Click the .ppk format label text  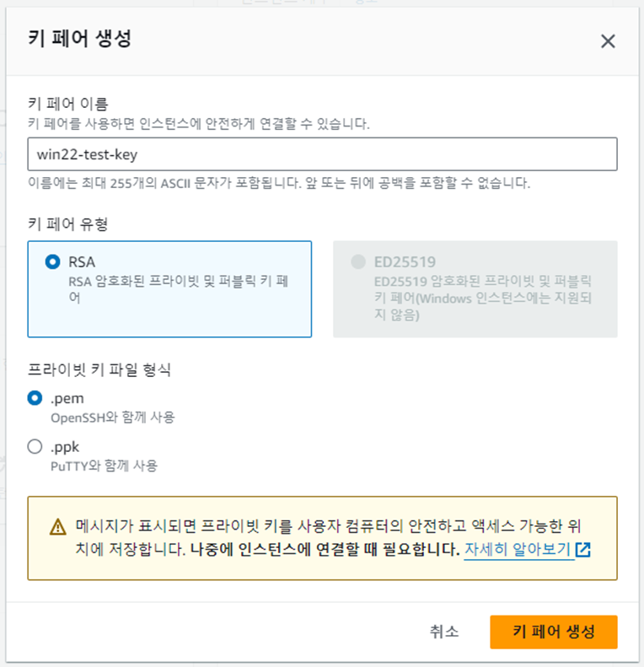(65, 448)
